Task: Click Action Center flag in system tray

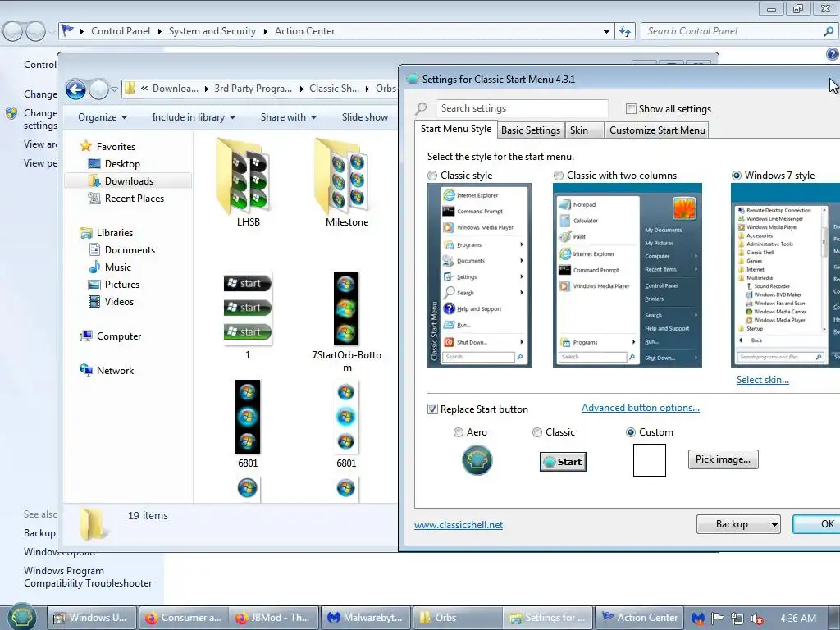Action: coord(717,619)
